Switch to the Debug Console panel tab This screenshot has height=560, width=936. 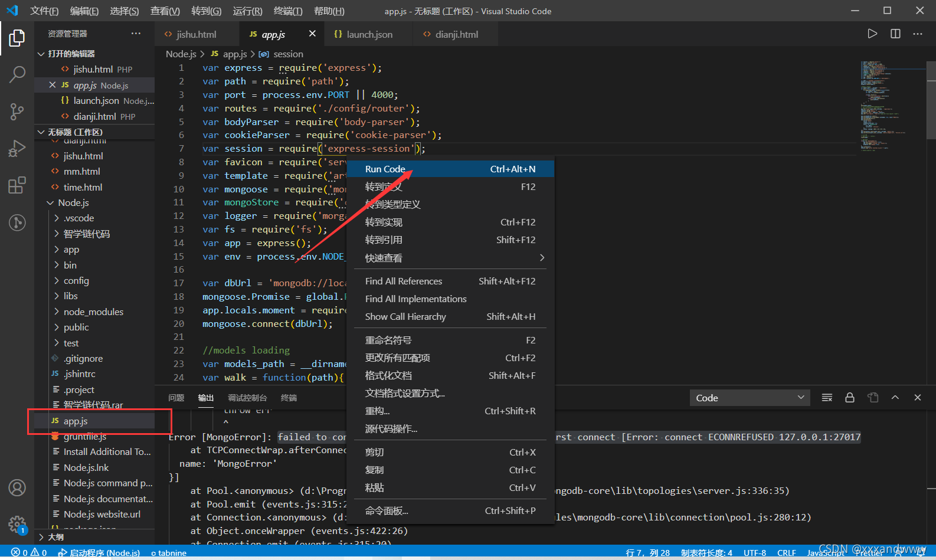(x=247, y=398)
